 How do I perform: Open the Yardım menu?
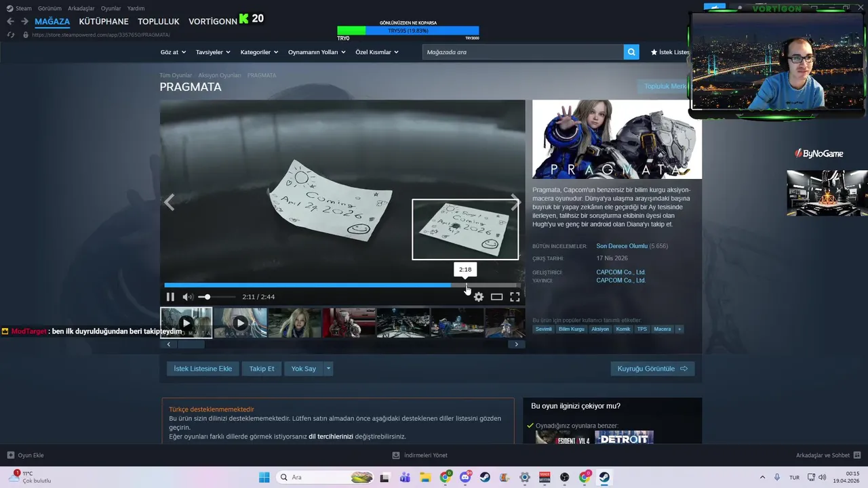[x=136, y=8]
